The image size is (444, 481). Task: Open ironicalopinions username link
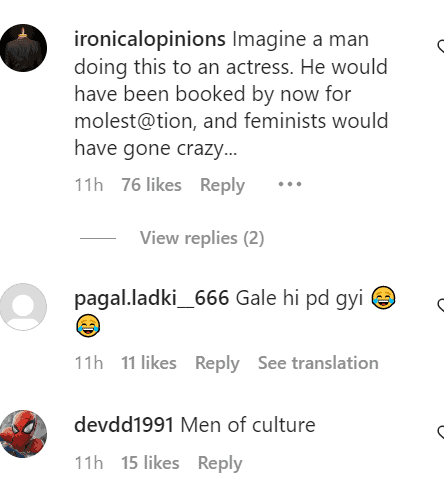pos(150,39)
